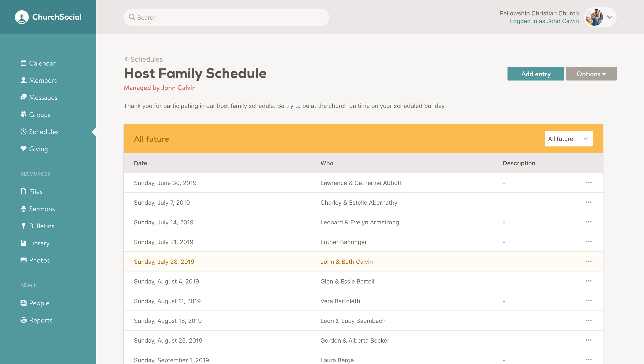Click the Reports admin icon
Viewport: 644px width, 364px height.
(24, 320)
